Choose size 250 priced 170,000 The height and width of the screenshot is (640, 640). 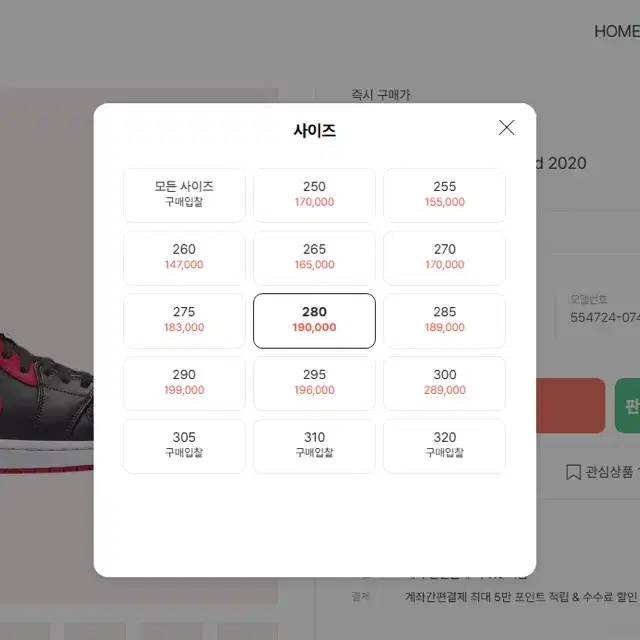(314, 196)
